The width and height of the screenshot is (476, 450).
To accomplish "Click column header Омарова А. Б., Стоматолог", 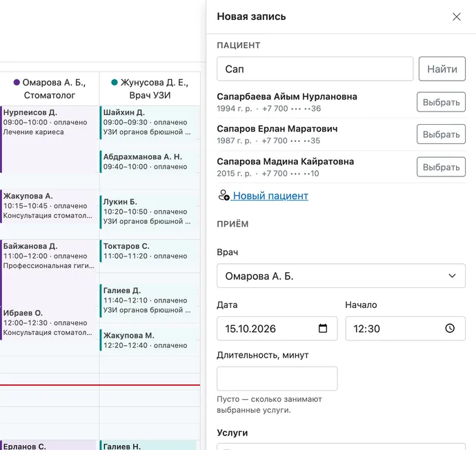I will coord(50,89).
